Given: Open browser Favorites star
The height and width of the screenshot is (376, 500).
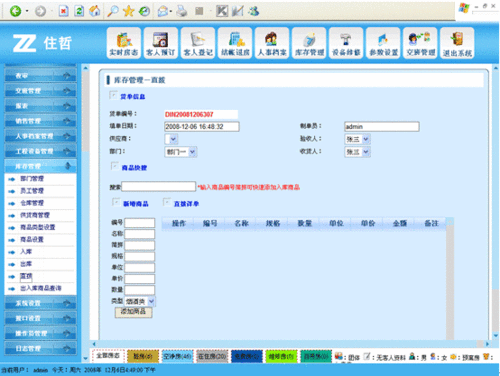Looking at the screenshot, I should coord(128,11).
